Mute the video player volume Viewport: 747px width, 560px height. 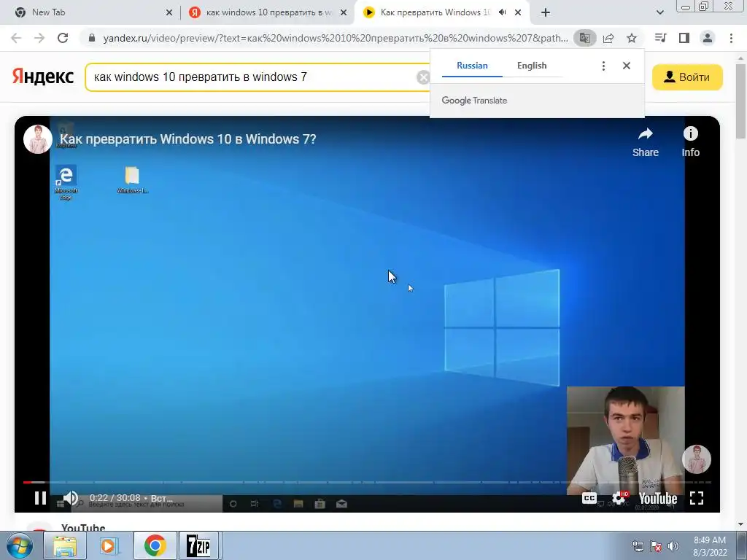click(71, 498)
